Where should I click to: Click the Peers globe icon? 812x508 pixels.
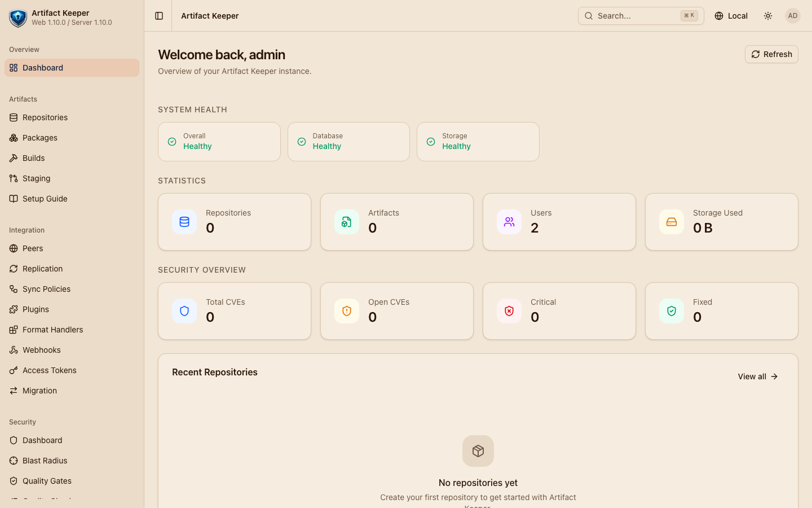[x=14, y=248]
